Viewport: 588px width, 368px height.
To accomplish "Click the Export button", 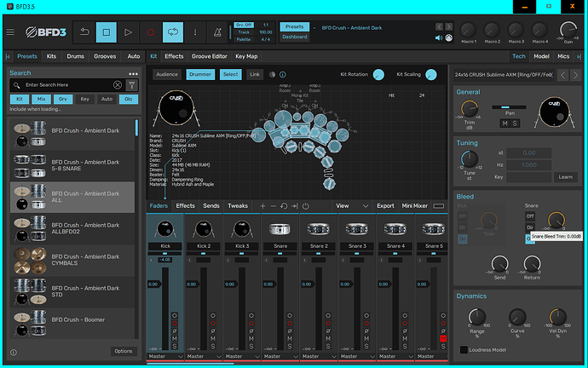I will point(385,206).
